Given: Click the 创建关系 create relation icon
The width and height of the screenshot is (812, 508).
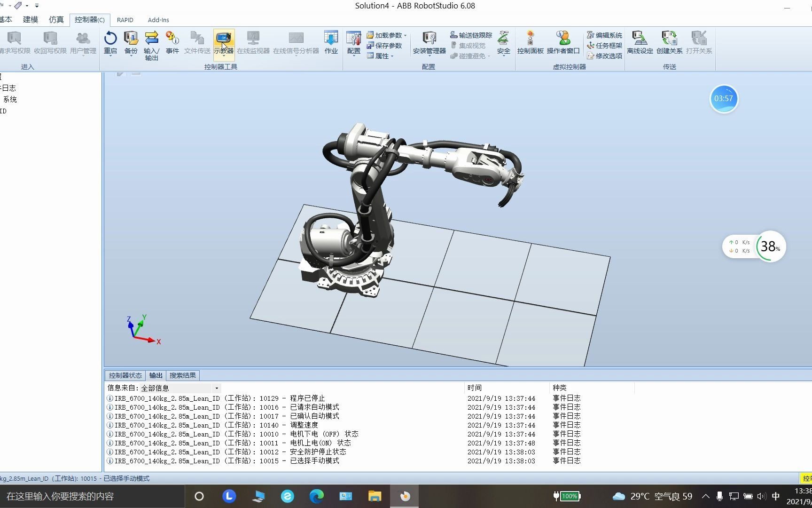Looking at the screenshot, I should click(669, 38).
